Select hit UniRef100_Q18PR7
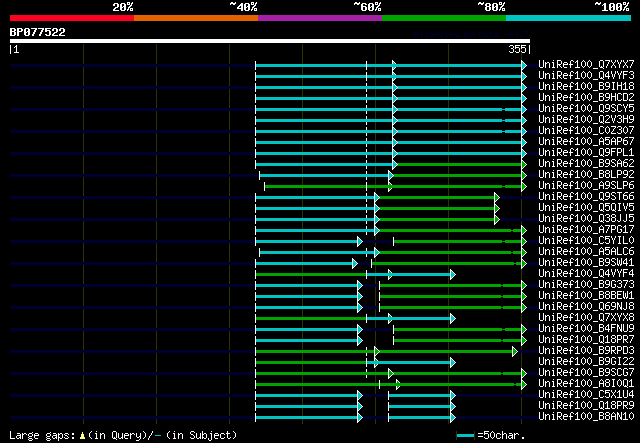Image resolution: width=640 pixels, height=443 pixels. tap(586, 340)
